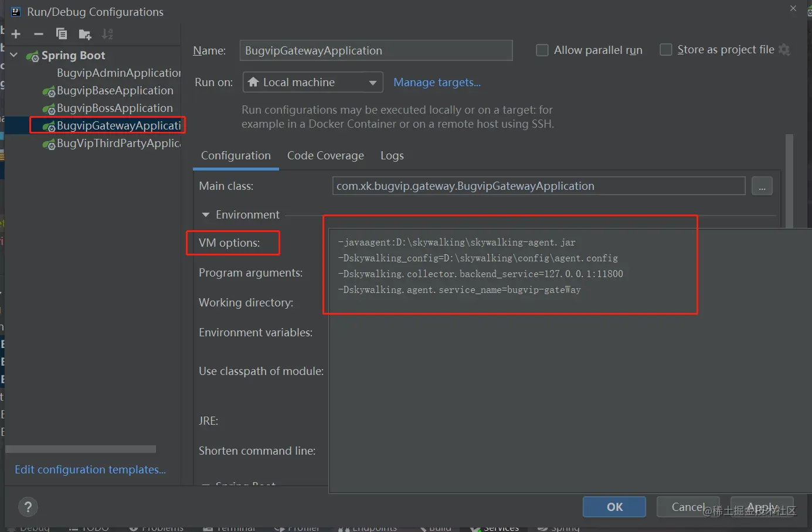Click the Working directory label
812x532 pixels.
click(x=246, y=303)
